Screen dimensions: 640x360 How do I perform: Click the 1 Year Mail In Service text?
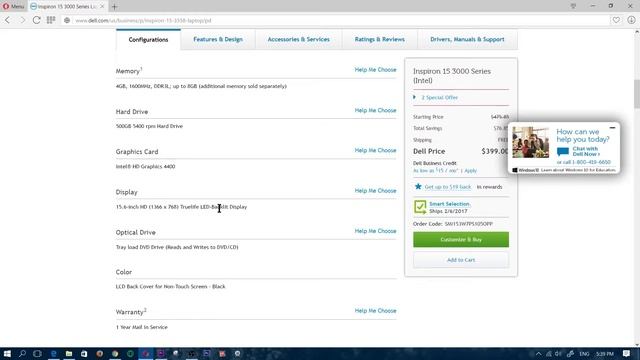pyautogui.click(x=142, y=327)
